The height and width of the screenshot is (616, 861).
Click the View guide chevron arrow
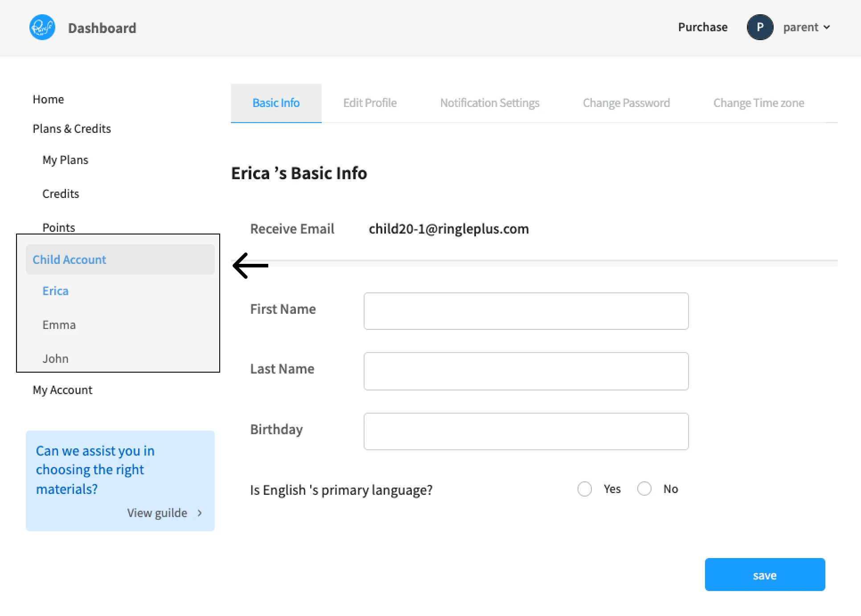(200, 513)
